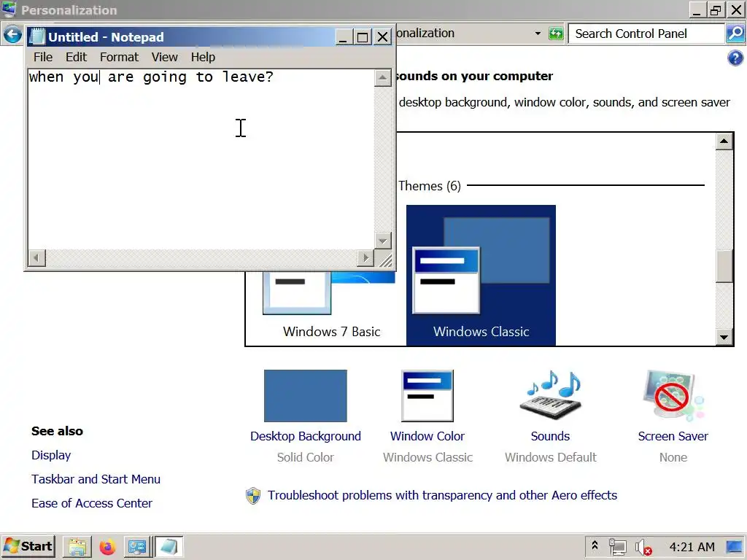Switch to Notepad taskbar button
This screenshot has width=747, height=560.
pos(169,547)
